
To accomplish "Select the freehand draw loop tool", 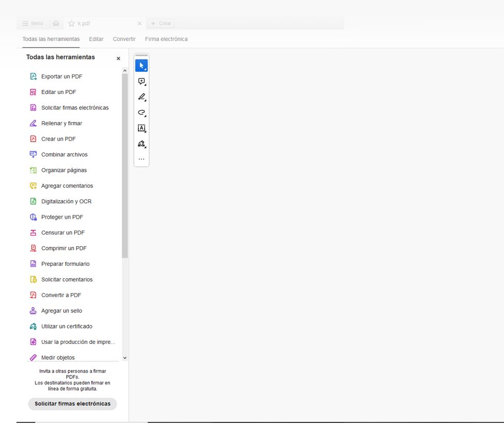I will (141, 112).
